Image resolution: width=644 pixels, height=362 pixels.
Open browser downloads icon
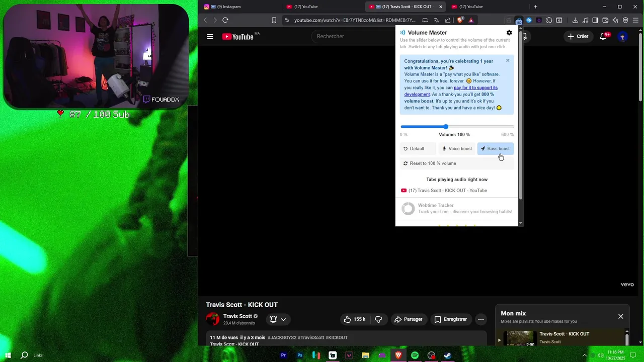point(575,21)
